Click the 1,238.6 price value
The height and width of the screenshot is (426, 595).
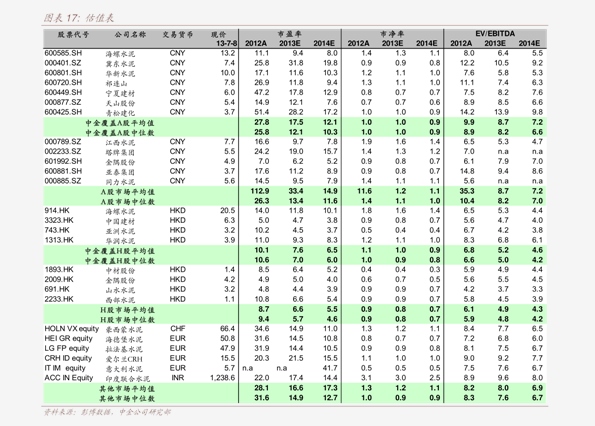(223, 378)
